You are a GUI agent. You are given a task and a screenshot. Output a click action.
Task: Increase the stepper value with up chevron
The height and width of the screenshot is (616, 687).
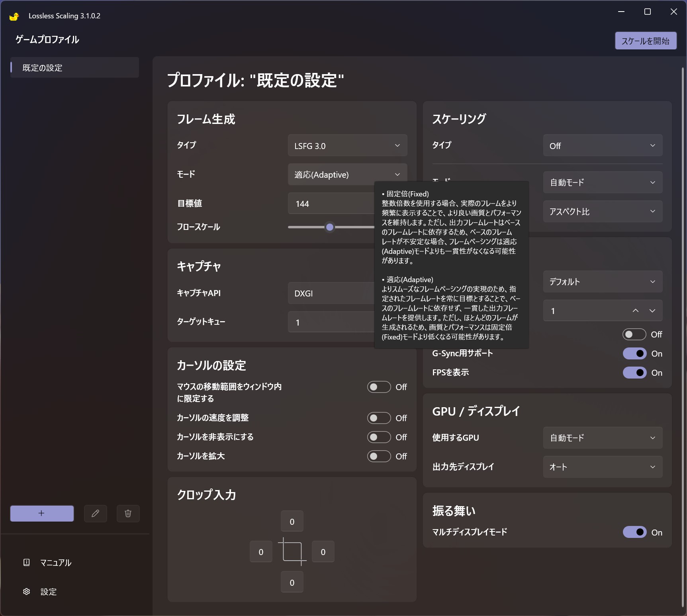[636, 311]
